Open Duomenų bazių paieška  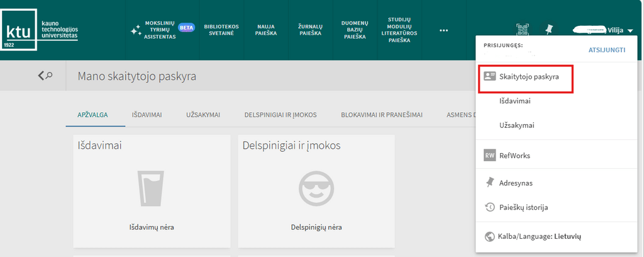[355, 30]
